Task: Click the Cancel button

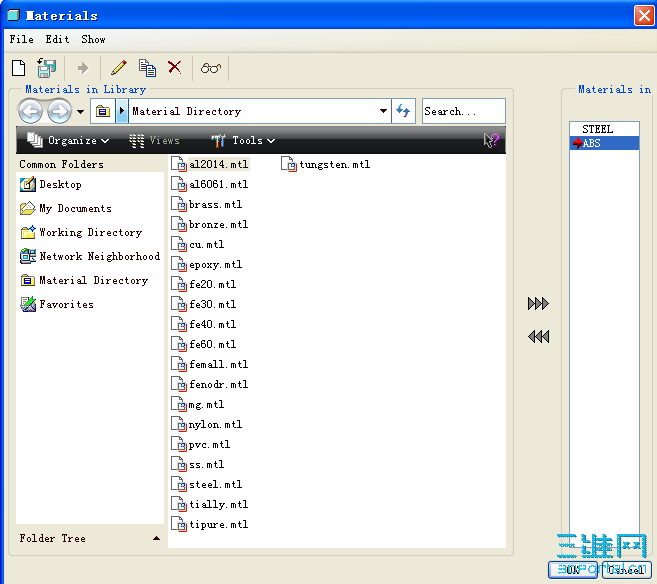Action: (627, 570)
